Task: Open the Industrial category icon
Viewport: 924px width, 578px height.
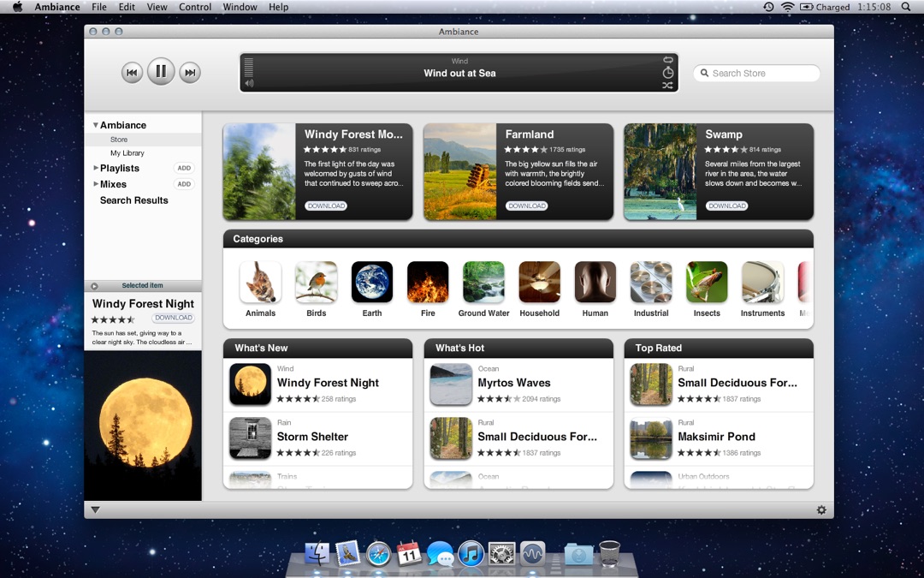Action: 651,282
